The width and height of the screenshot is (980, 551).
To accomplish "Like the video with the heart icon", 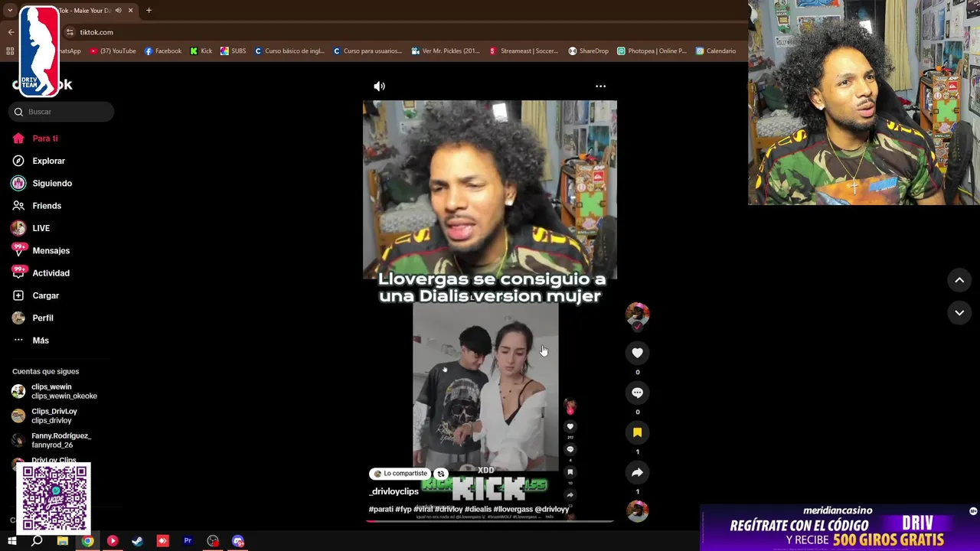I will 637,353.
